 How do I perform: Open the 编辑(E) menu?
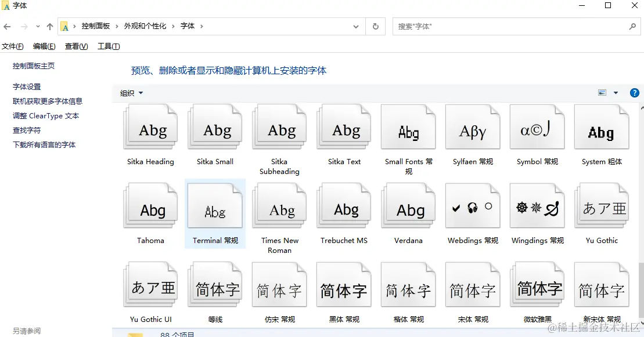(44, 46)
